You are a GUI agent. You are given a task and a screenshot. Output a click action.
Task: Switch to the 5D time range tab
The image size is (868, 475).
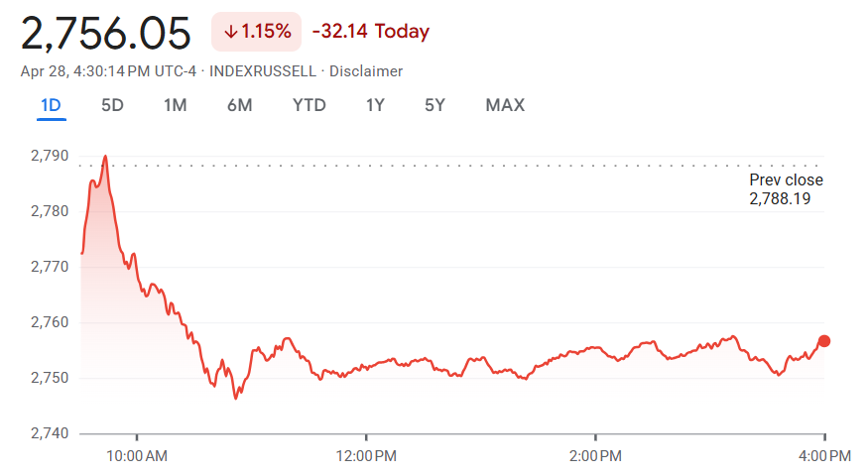click(112, 105)
